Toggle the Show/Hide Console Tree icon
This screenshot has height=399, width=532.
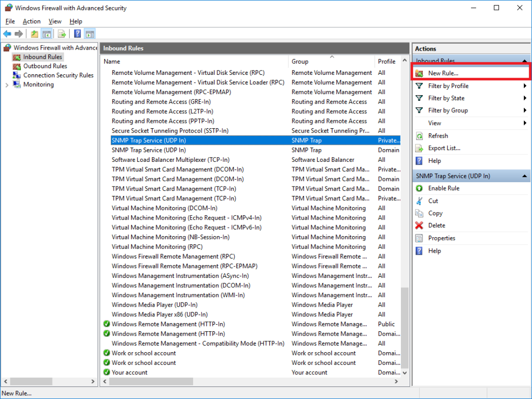pyautogui.click(x=46, y=34)
